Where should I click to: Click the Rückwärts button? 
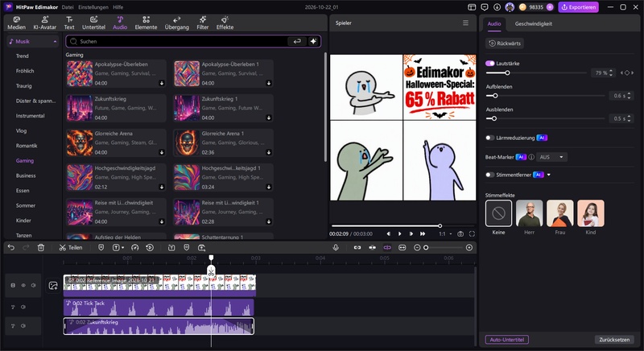click(505, 43)
